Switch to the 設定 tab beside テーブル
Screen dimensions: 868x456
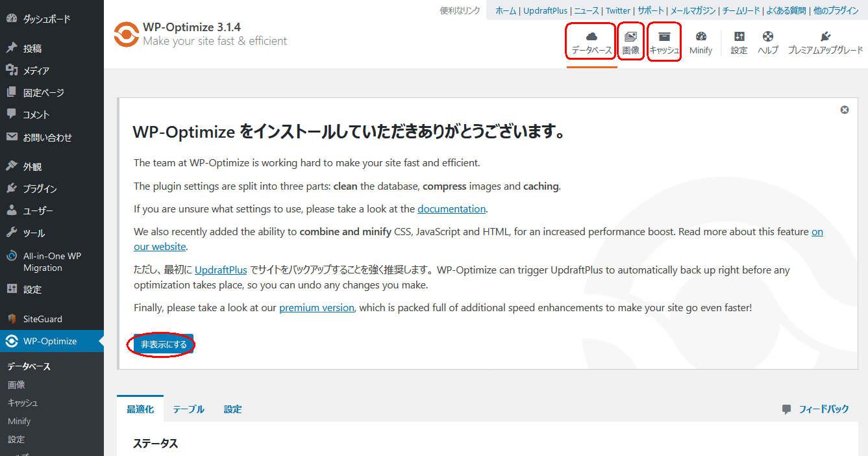point(233,409)
